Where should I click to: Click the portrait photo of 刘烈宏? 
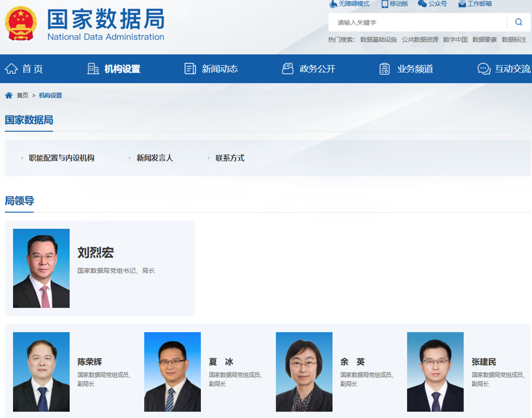tap(41, 268)
